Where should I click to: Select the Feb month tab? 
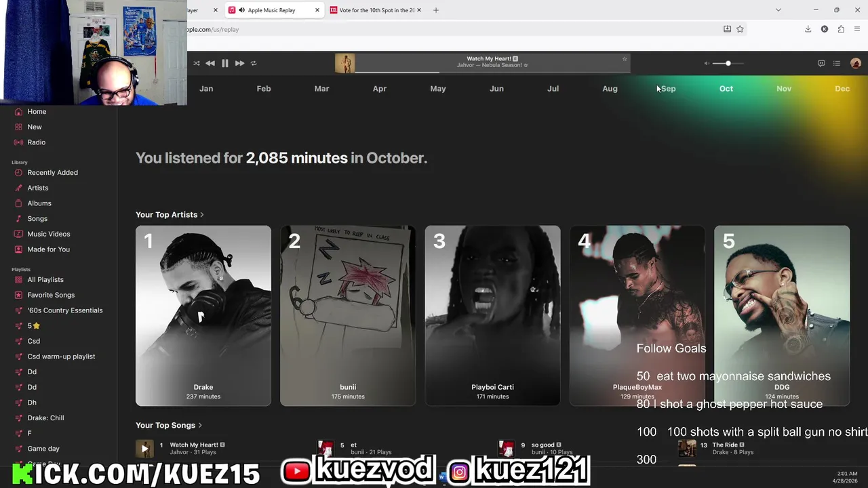(x=264, y=89)
